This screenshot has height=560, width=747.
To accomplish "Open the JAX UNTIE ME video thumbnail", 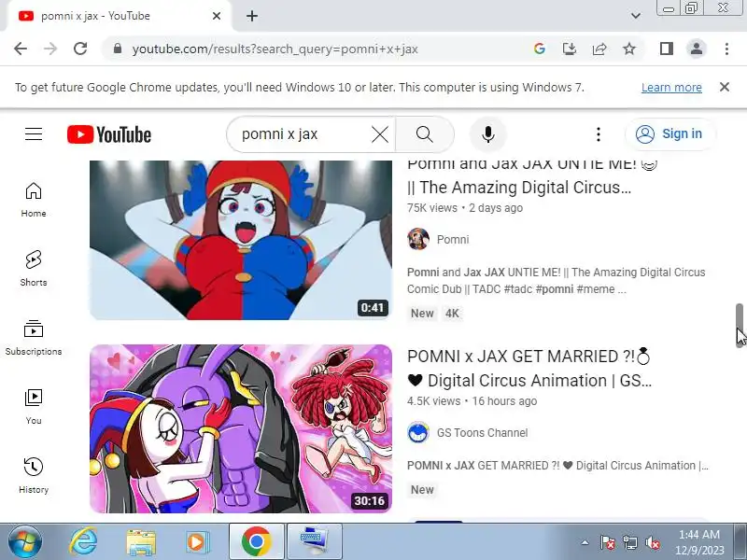I will pyautogui.click(x=241, y=240).
